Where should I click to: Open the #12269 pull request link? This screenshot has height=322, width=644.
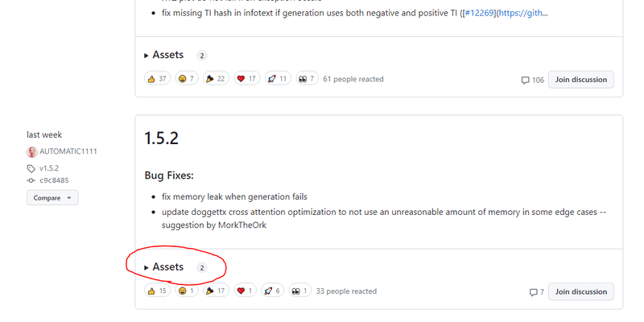pyautogui.click(x=480, y=13)
